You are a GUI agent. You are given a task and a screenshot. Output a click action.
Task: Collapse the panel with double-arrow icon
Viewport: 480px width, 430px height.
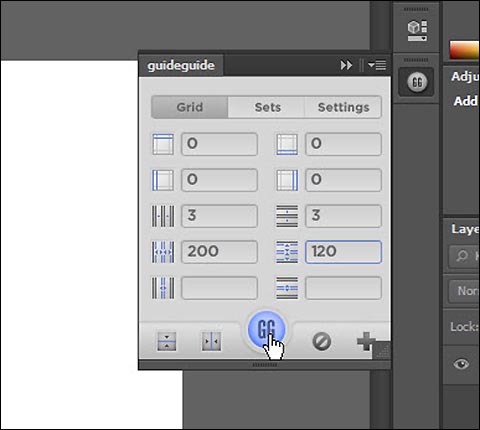(x=346, y=65)
